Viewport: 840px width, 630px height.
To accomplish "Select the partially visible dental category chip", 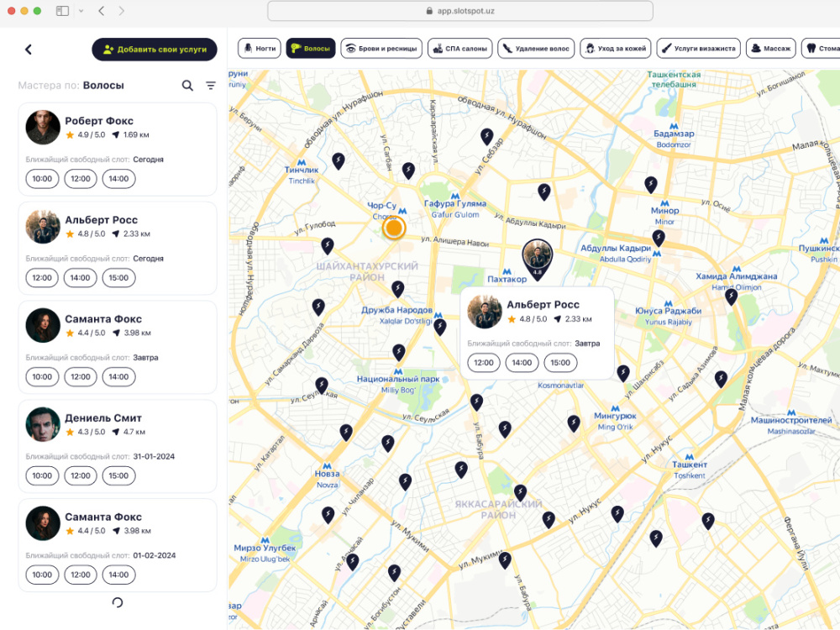I will pyautogui.click(x=822, y=48).
